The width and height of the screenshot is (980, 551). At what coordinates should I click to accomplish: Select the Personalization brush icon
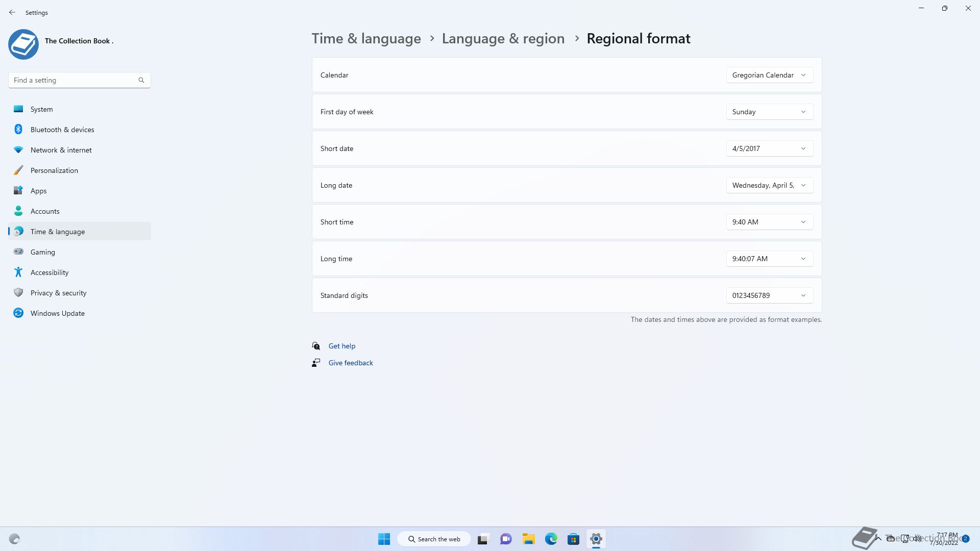(18, 170)
